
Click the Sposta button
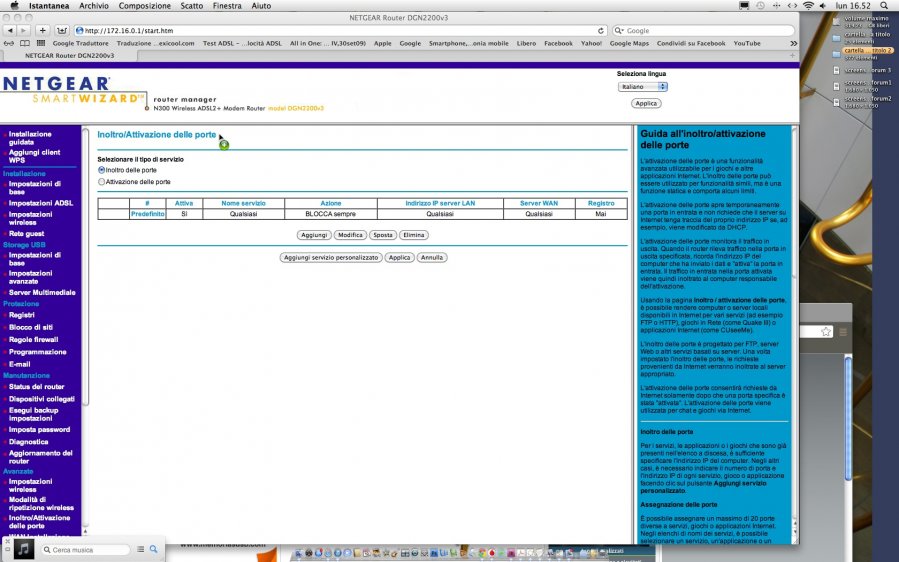(x=382, y=235)
